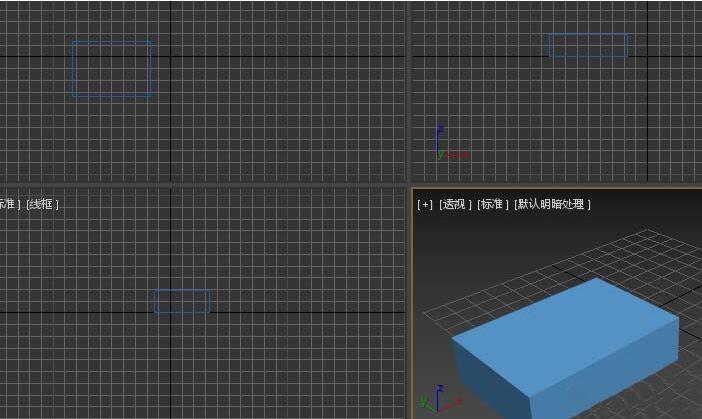Click the 线框 label in bottom-left viewport

pos(42,204)
